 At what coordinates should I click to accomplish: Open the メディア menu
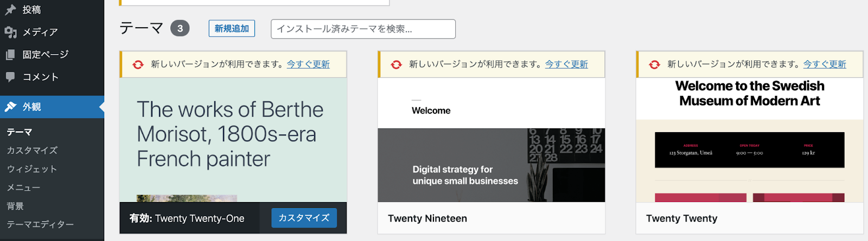52,32
